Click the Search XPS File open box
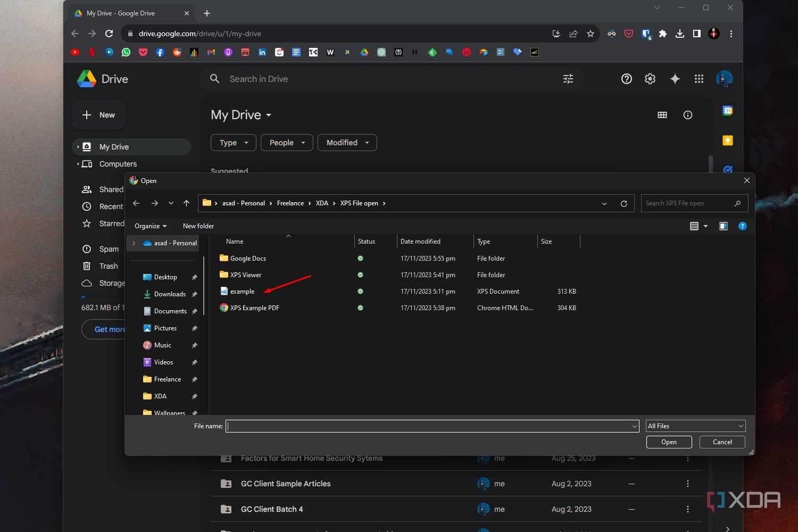798x532 pixels. [x=694, y=203]
